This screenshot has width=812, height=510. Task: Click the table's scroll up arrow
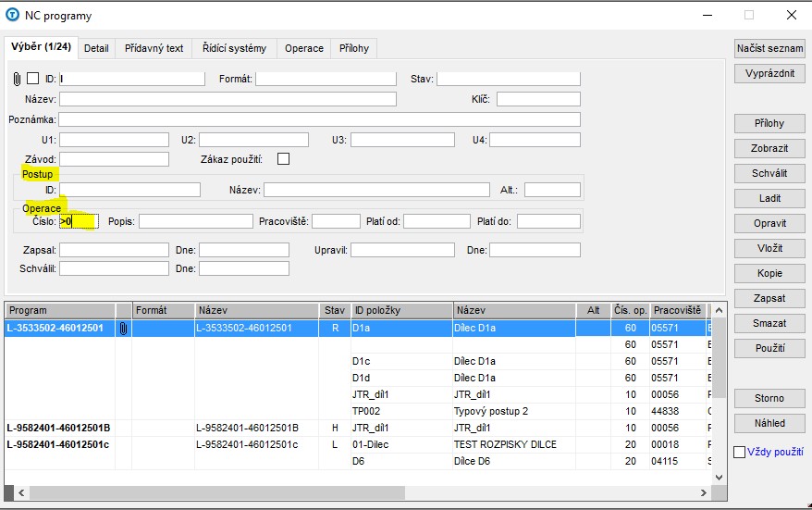719,310
